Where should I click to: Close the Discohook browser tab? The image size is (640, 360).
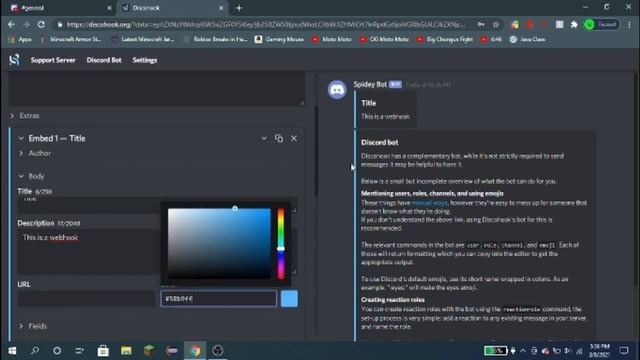point(221,8)
